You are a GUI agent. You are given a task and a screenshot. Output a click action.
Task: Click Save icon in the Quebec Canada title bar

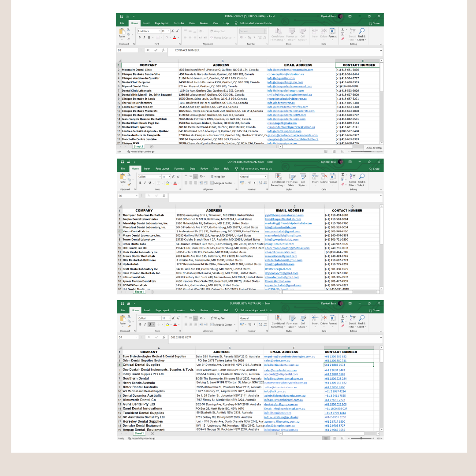click(122, 16)
